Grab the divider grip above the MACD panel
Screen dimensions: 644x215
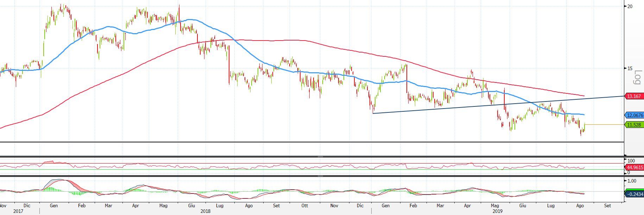click(x=320, y=176)
